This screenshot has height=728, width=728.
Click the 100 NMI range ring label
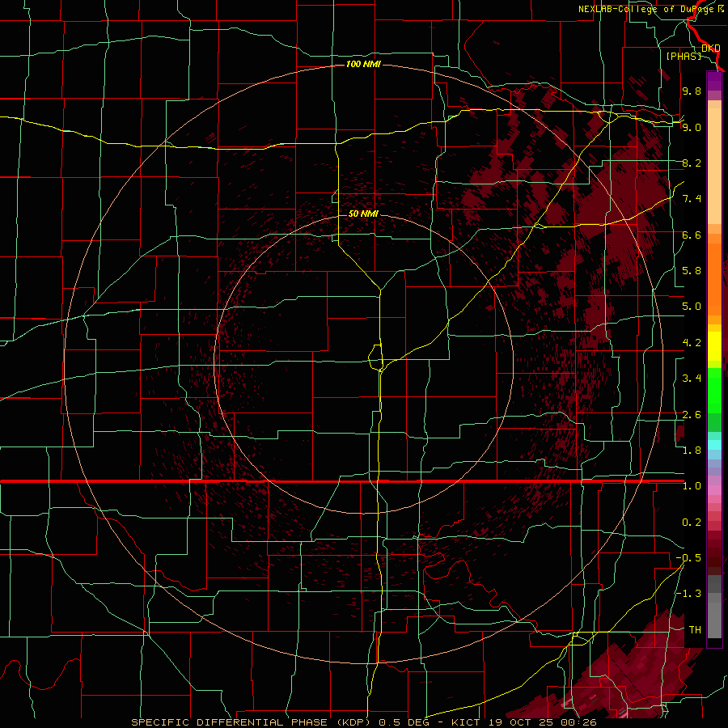tap(363, 64)
